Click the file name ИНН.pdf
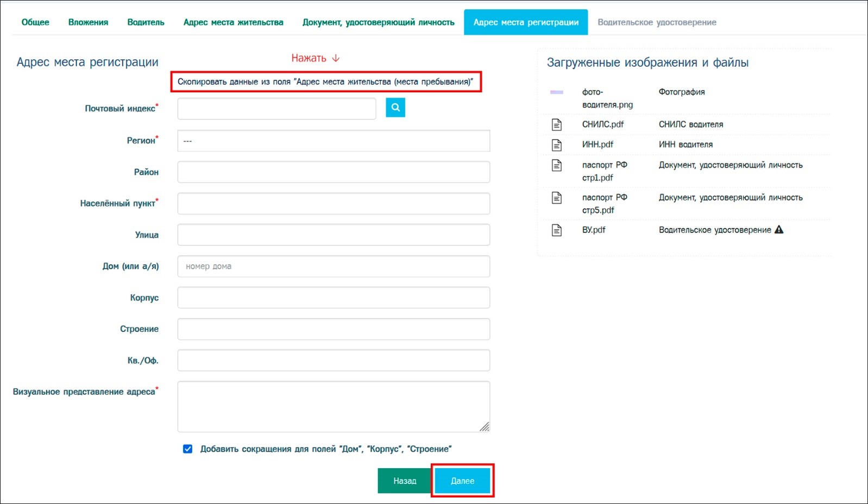The width and height of the screenshot is (868, 504). click(x=597, y=144)
